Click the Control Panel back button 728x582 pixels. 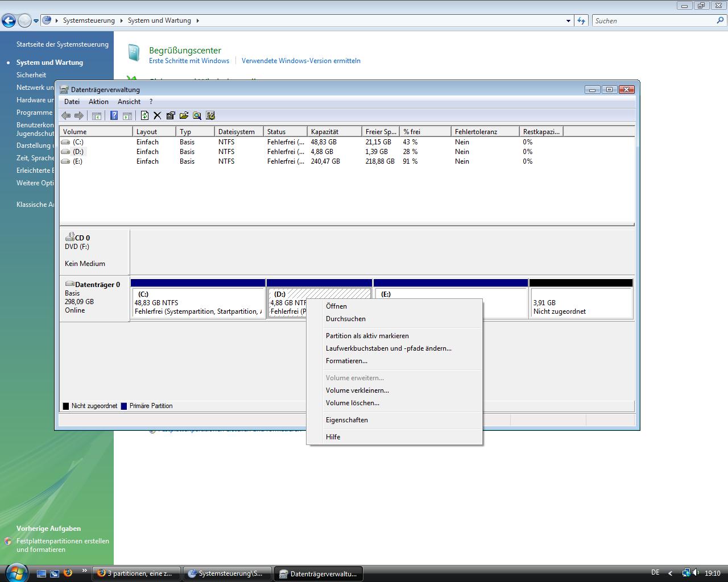(x=9, y=21)
